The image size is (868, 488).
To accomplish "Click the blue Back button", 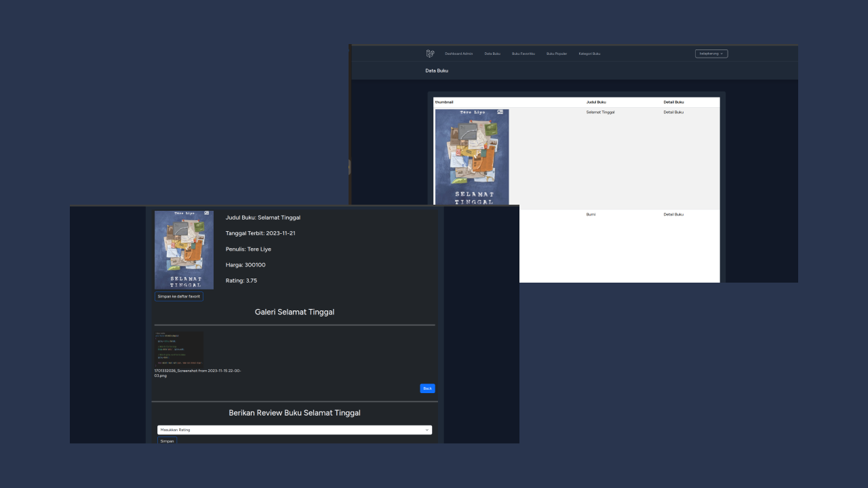I will click(427, 388).
